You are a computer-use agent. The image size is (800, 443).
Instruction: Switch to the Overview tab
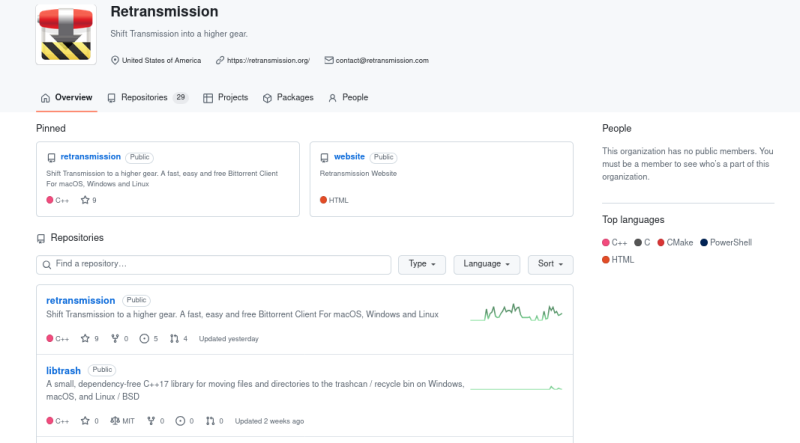[x=66, y=97]
